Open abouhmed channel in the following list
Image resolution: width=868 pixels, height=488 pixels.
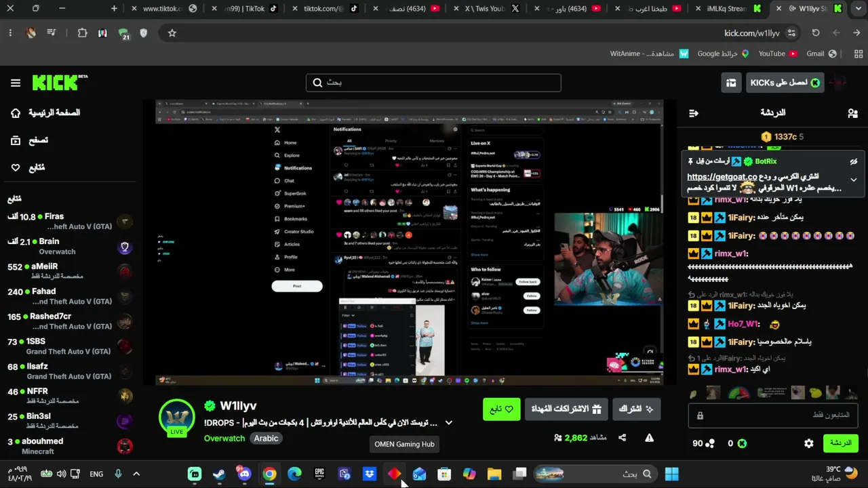coord(68,446)
